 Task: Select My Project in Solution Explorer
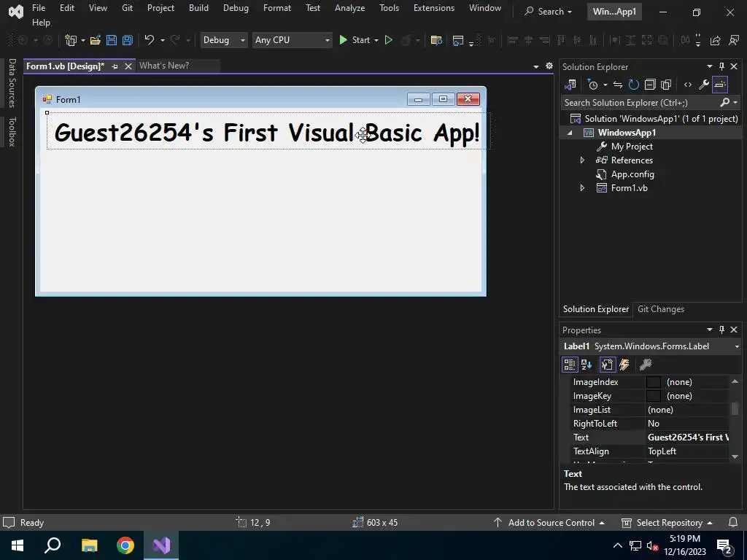pyautogui.click(x=632, y=147)
